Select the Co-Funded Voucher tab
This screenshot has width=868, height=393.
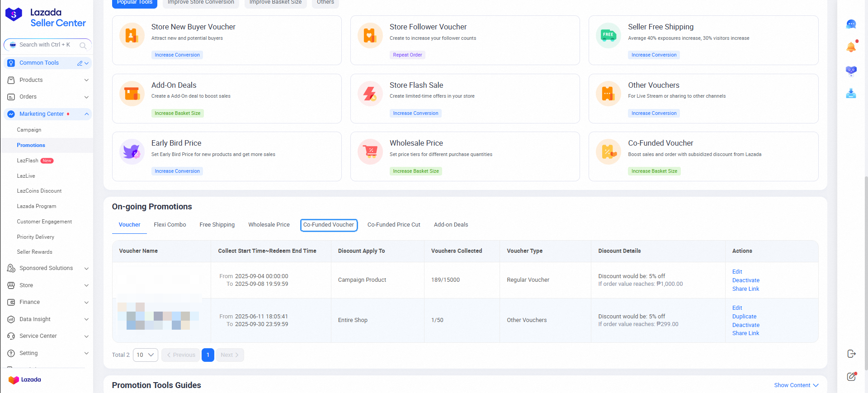[x=329, y=225]
